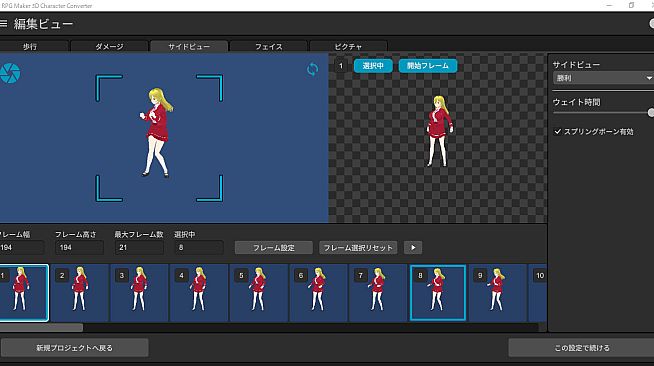This screenshot has width=654, height=366.
Task: Click 新規プロジェクトへ戻る button
Action: click(x=74, y=348)
